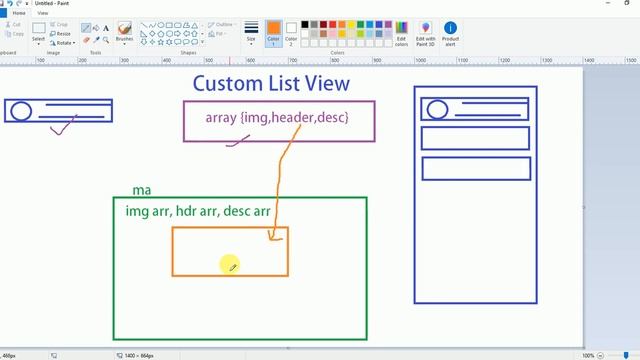Click the rectangular Select tool
This screenshot has width=640, height=360.
pyautogui.click(x=38, y=29)
